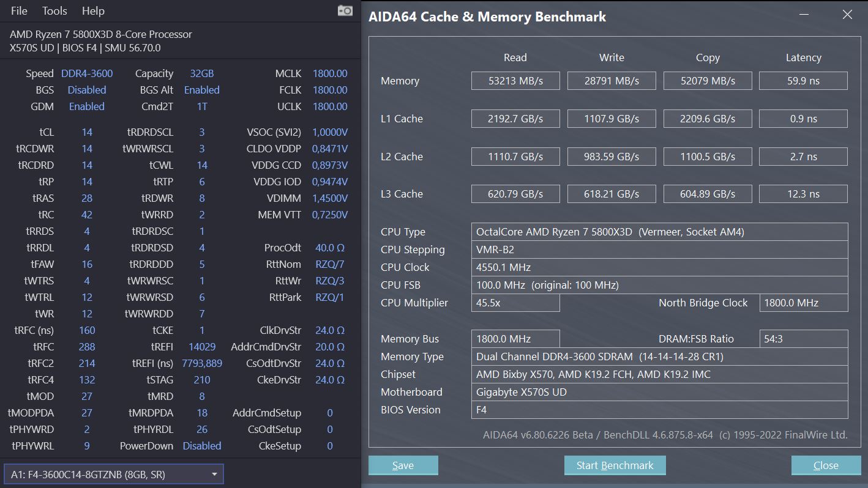The image size is (868, 488).
Task: Click the Start Benchmark button
Action: pyautogui.click(x=615, y=465)
